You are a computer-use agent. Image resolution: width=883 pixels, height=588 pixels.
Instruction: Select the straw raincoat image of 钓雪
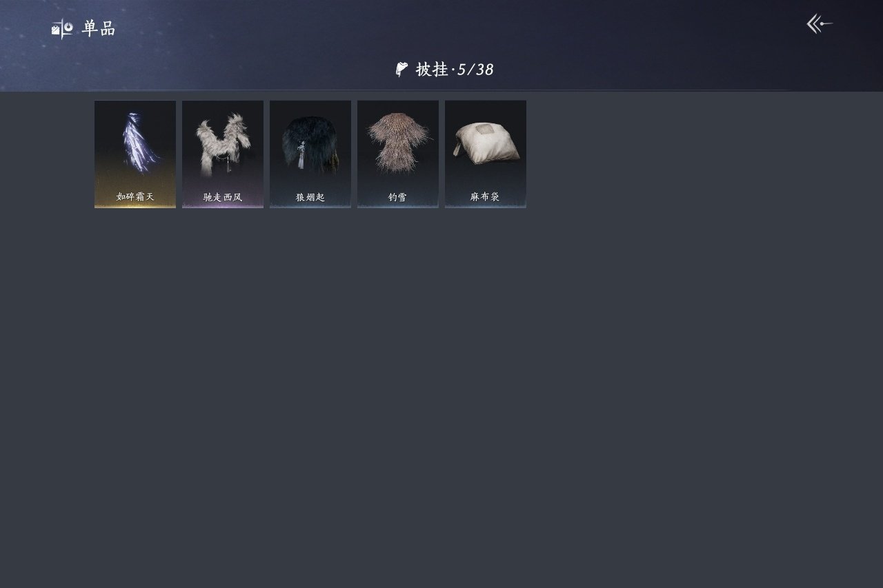[x=398, y=142]
